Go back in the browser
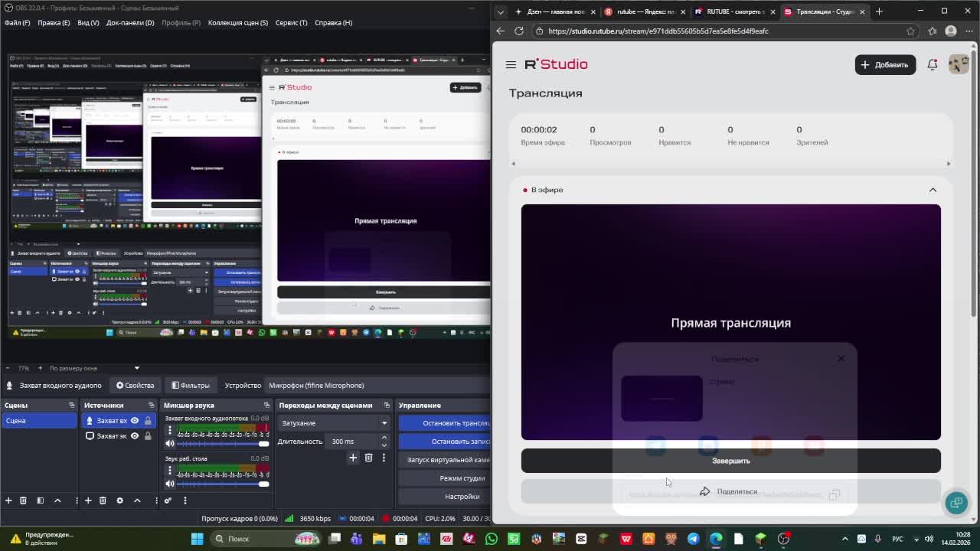The width and height of the screenshot is (980, 551). click(501, 31)
